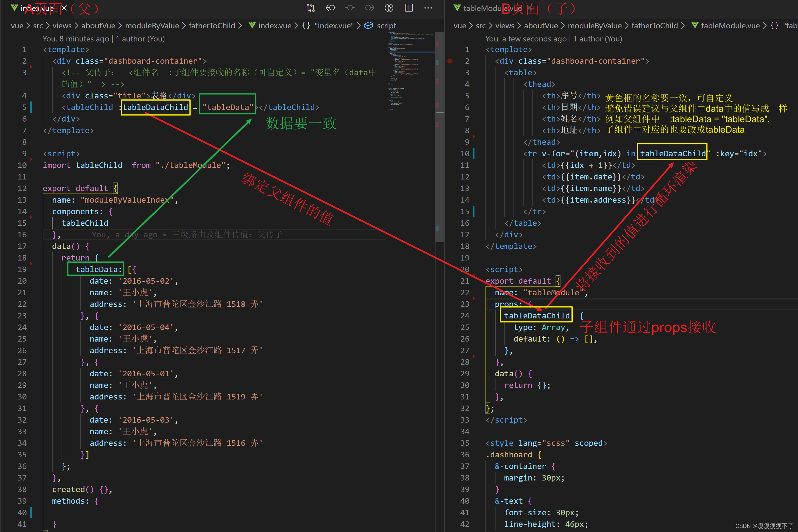The height and width of the screenshot is (532, 798).
Task: Click the script cube icon in breadcrumb
Action: pyautogui.click(x=368, y=26)
